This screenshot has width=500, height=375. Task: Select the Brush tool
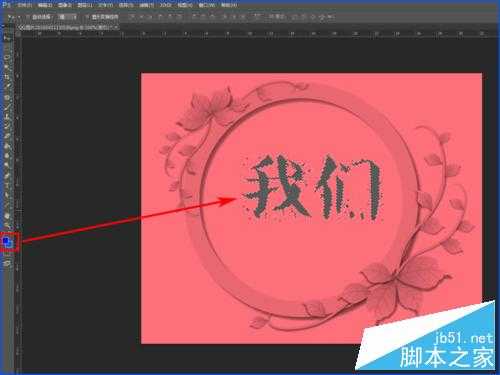[x=7, y=107]
